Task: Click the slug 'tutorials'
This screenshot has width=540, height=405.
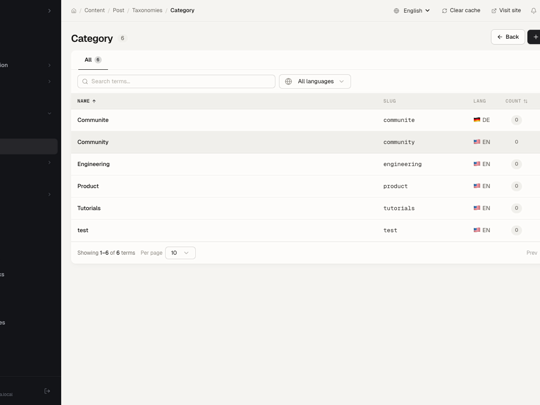Action: [x=399, y=208]
